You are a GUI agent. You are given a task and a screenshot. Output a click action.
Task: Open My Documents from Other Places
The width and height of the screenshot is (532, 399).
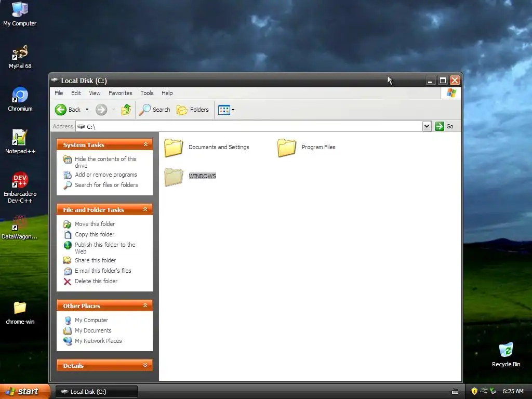click(93, 330)
